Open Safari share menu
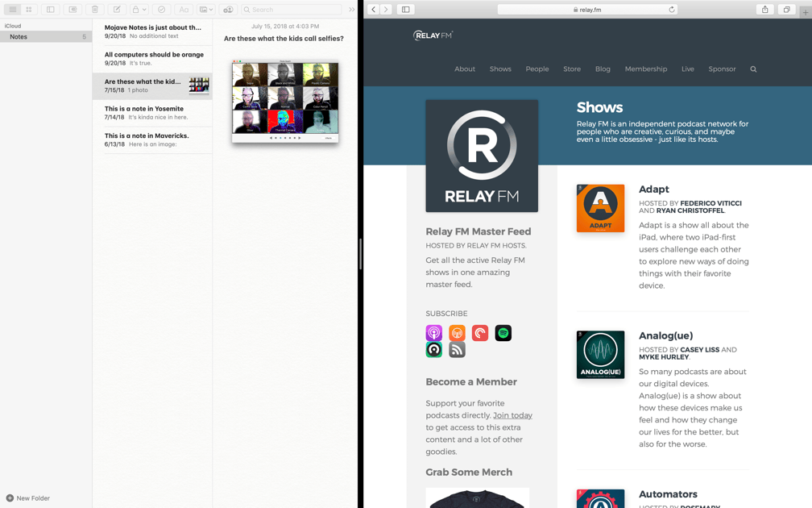This screenshot has width=812, height=508. click(x=765, y=10)
